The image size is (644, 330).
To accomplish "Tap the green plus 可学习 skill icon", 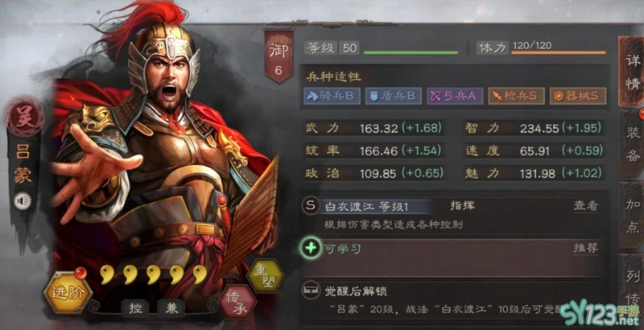I will point(311,249).
